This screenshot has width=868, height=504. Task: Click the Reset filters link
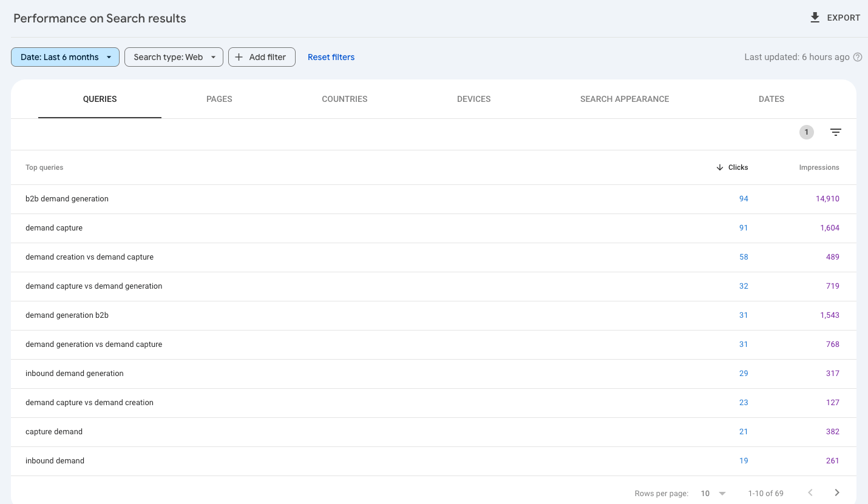[x=331, y=57]
